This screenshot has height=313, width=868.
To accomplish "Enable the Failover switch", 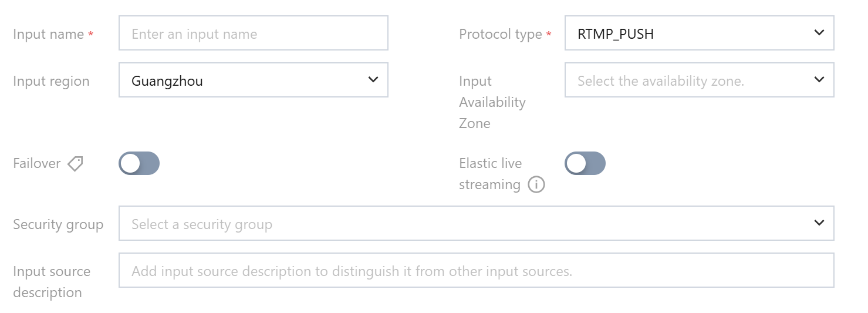I will click(139, 163).
